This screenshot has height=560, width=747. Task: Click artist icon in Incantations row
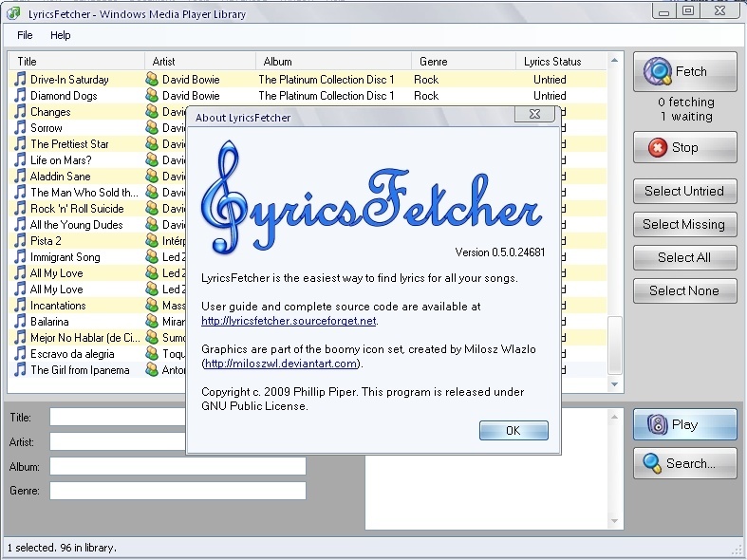pyautogui.click(x=152, y=306)
